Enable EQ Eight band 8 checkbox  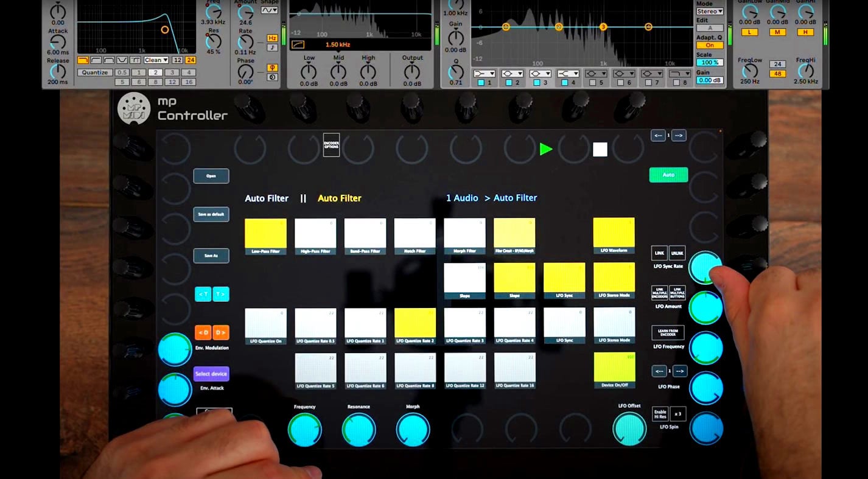[676, 83]
